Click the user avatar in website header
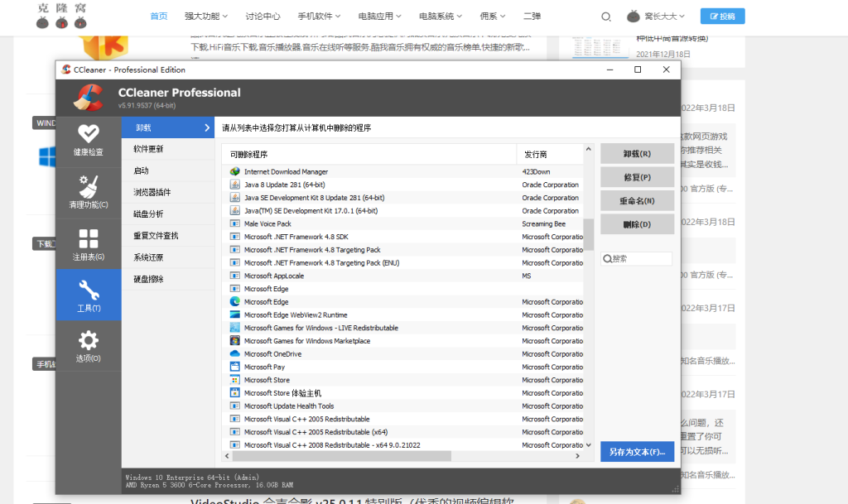The width and height of the screenshot is (848, 504). [634, 17]
